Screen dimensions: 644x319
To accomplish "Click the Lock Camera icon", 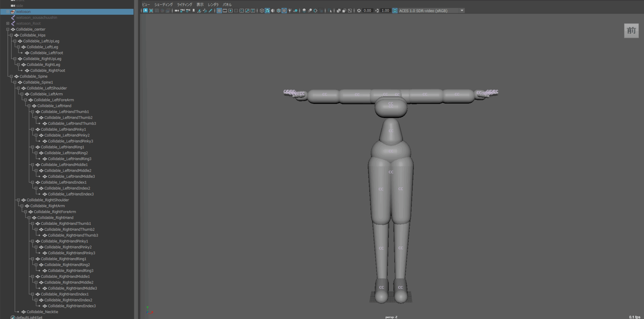I will coord(182,11).
